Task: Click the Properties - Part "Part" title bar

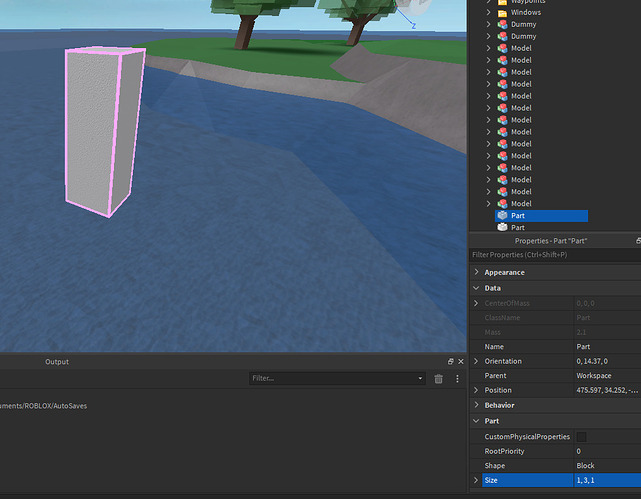Action: tap(551, 241)
